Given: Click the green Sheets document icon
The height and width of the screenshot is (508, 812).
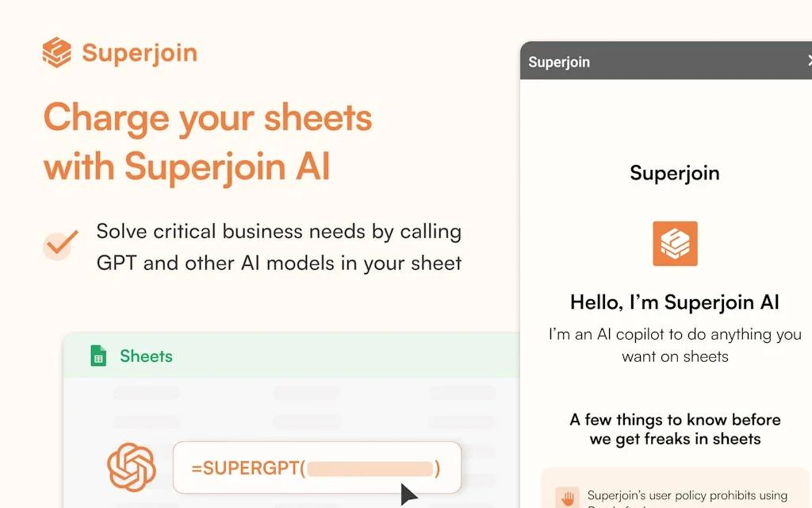Looking at the screenshot, I should [98, 356].
